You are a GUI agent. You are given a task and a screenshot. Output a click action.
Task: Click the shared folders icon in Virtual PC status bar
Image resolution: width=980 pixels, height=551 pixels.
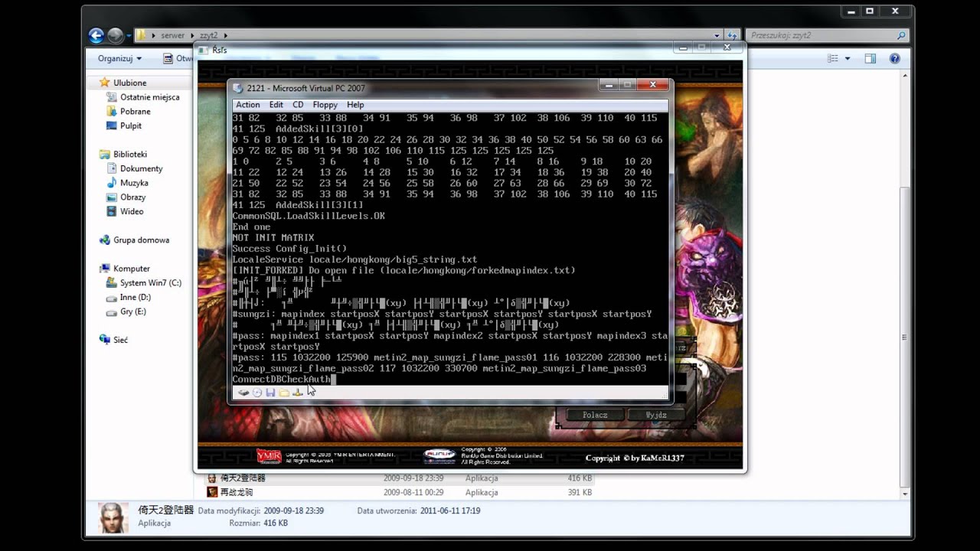284,393
